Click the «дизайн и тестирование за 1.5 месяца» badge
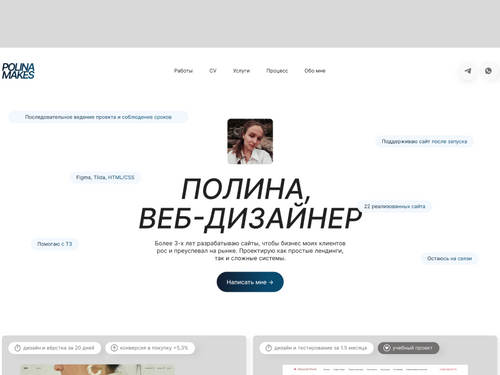 click(317, 348)
